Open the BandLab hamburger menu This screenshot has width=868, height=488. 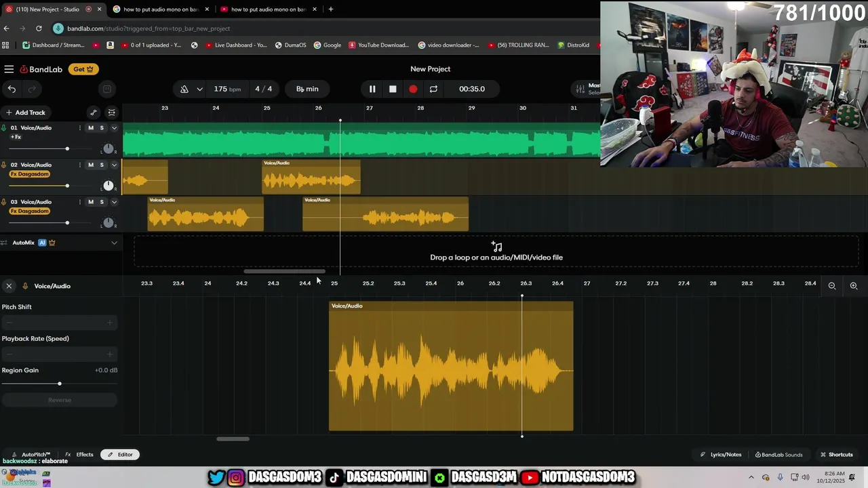click(9, 69)
